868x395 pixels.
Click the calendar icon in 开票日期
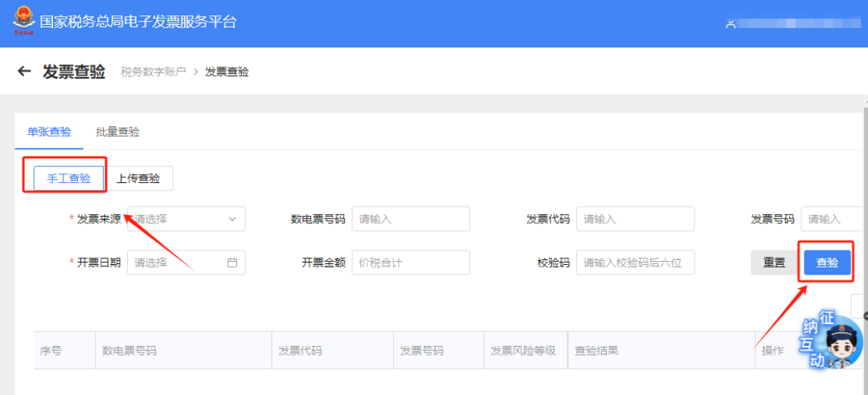coord(232,263)
